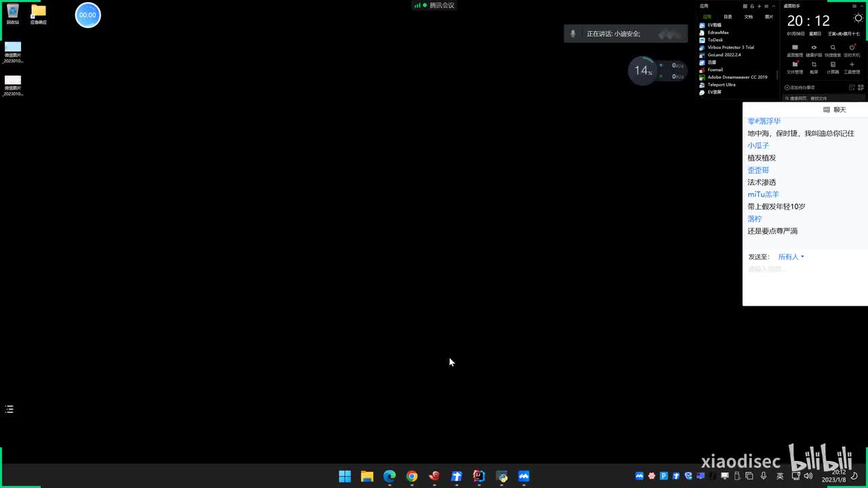The height and width of the screenshot is (488, 868).
Task: Select the 应用 tab in apps panel
Action: pos(707,17)
